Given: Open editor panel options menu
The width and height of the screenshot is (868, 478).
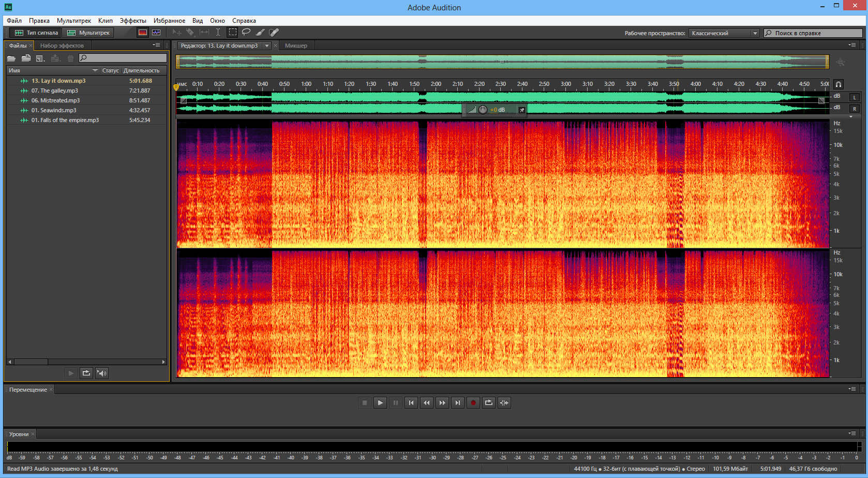Looking at the screenshot, I should pos(852,45).
